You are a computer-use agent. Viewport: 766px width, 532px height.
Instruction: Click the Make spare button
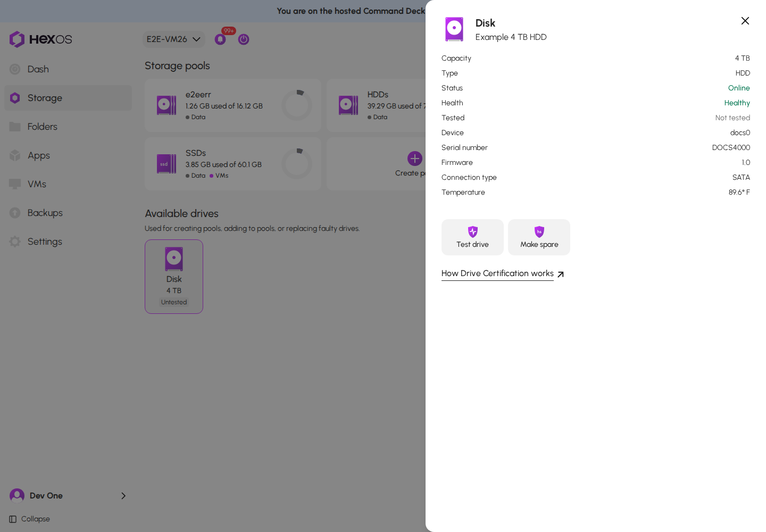pos(539,237)
